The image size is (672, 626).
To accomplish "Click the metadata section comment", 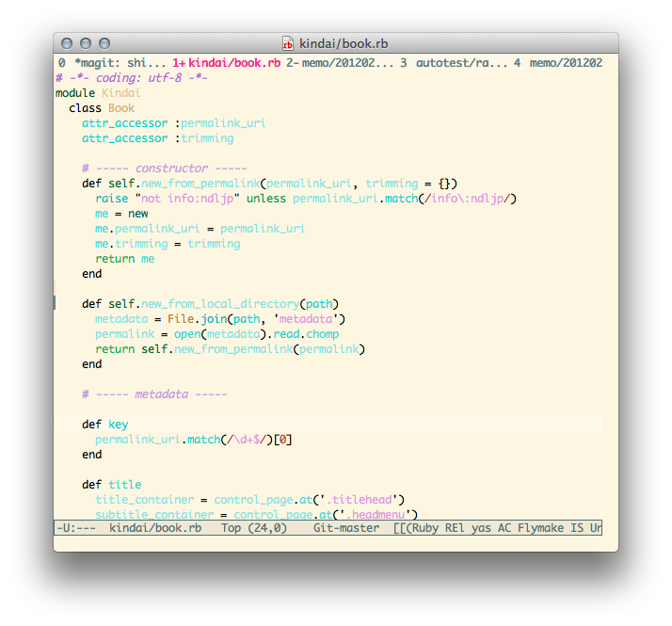I will [154, 394].
